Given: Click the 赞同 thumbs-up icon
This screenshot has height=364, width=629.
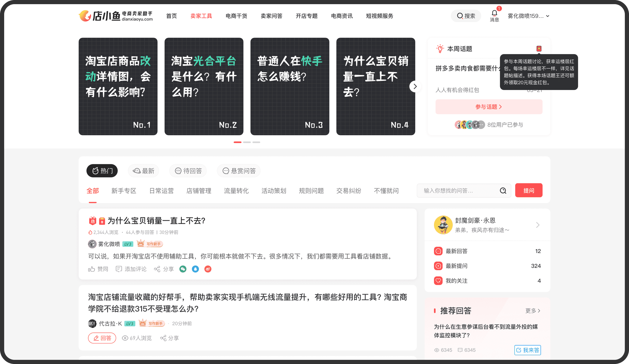Looking at the screenshot, I should click(91, 269).
